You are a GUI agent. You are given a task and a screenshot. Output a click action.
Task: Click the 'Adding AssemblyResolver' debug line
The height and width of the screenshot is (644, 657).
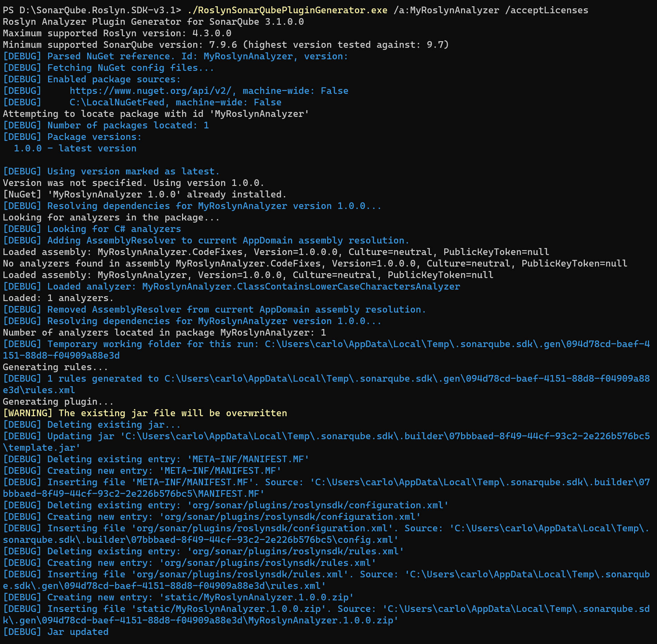206,240
